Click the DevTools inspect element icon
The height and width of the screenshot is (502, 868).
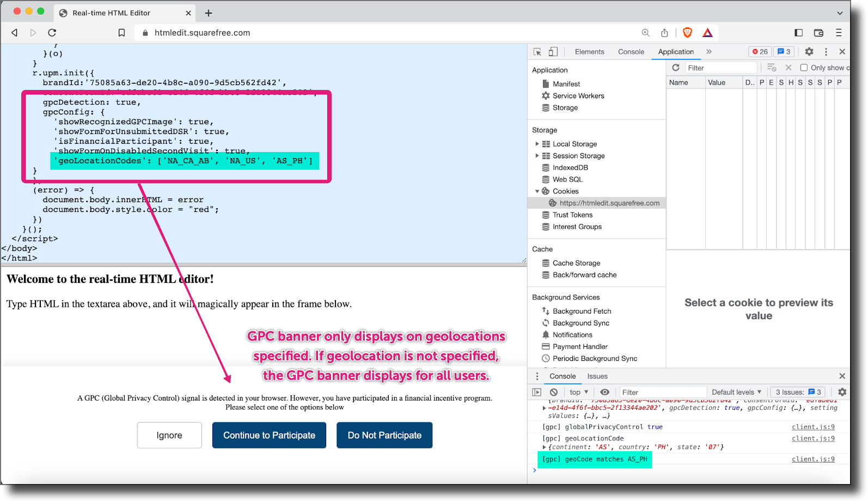pos(537,52)
